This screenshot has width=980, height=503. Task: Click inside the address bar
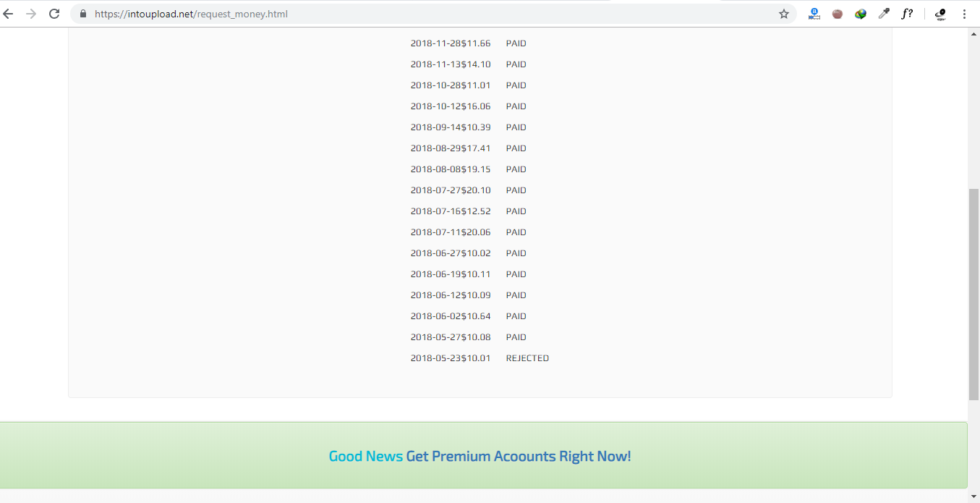pyautogui.click(x=289, y=13)
